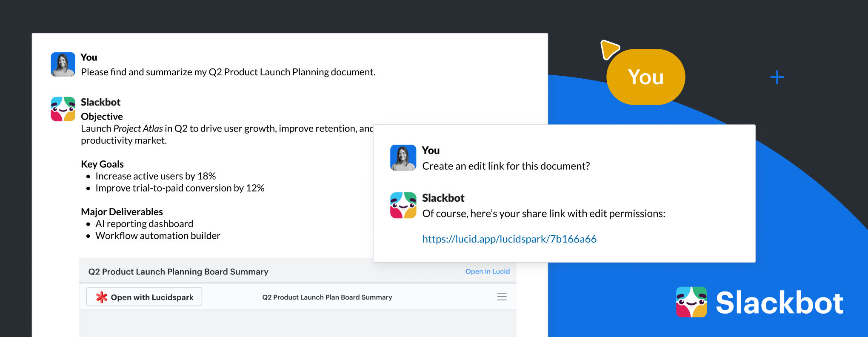Click "Create an edit link for this document?" message
This screenshot has width=868, height=337.
[x=506, y=166]
